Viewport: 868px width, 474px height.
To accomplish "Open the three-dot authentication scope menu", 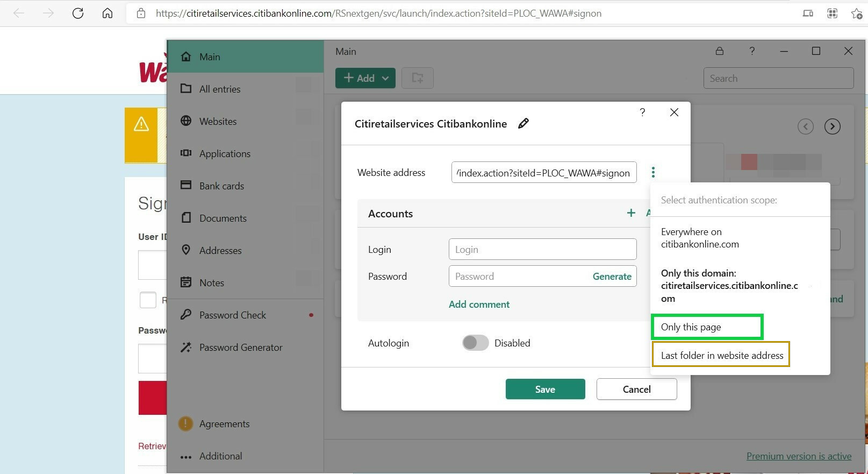I will [653, 172].
